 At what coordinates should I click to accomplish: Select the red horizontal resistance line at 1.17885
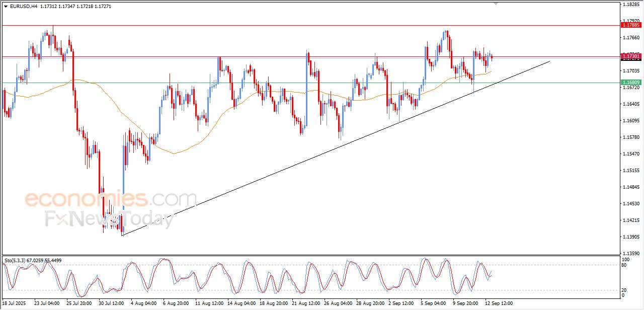(x=310, y=25)
